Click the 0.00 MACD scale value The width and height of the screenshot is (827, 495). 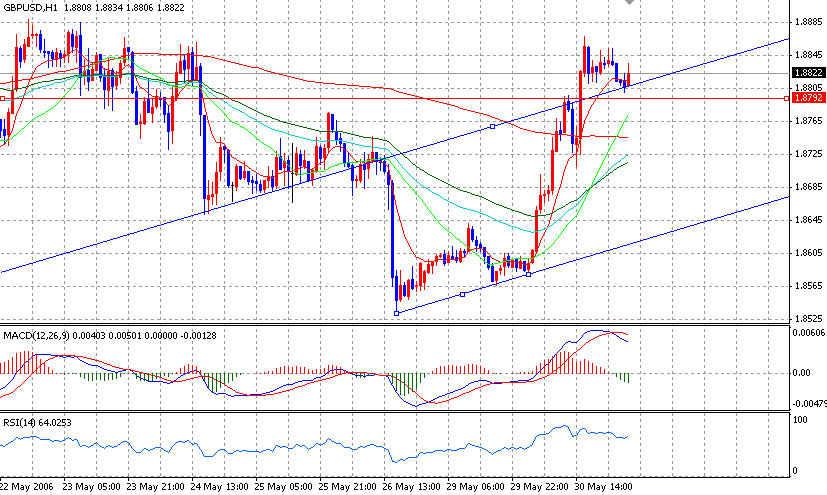pos(801,373)
